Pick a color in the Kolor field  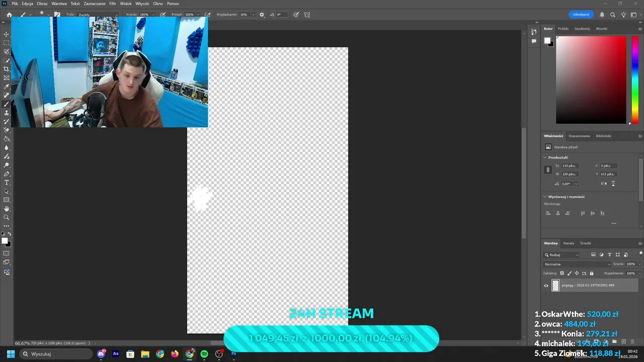coord(591,79)
